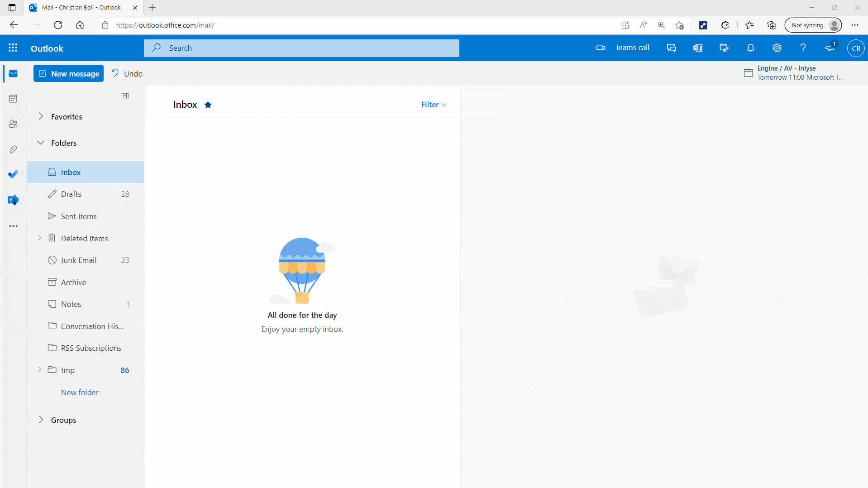Open tab actions menu icon
Viewport: 868px width, 488px height.
[12, 7]
